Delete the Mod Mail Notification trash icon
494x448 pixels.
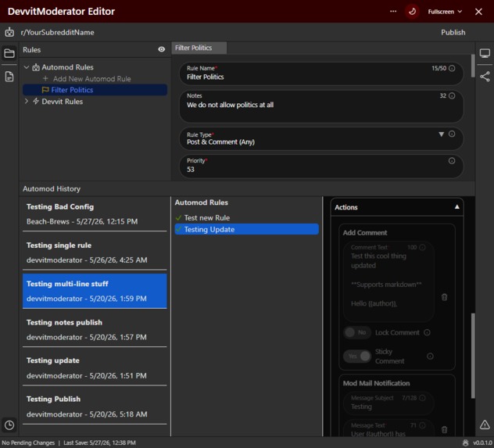(x=444, y=429)
